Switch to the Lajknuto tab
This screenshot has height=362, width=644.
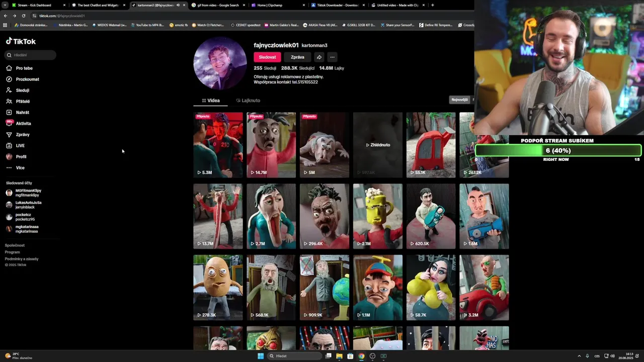[248, 101]
